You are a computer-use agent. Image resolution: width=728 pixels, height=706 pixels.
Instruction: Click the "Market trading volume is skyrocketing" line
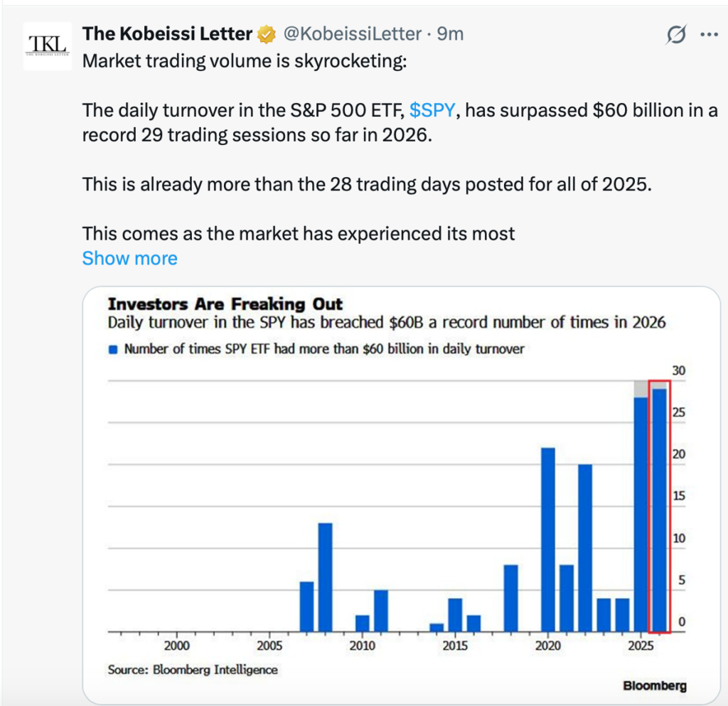tap(245, 60)
